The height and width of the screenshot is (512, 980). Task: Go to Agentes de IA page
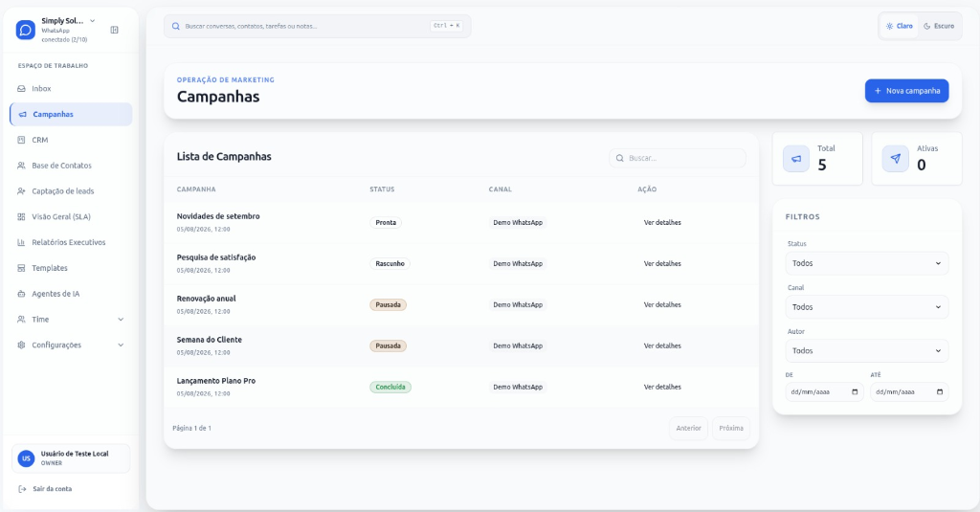[x=71, y=294]
